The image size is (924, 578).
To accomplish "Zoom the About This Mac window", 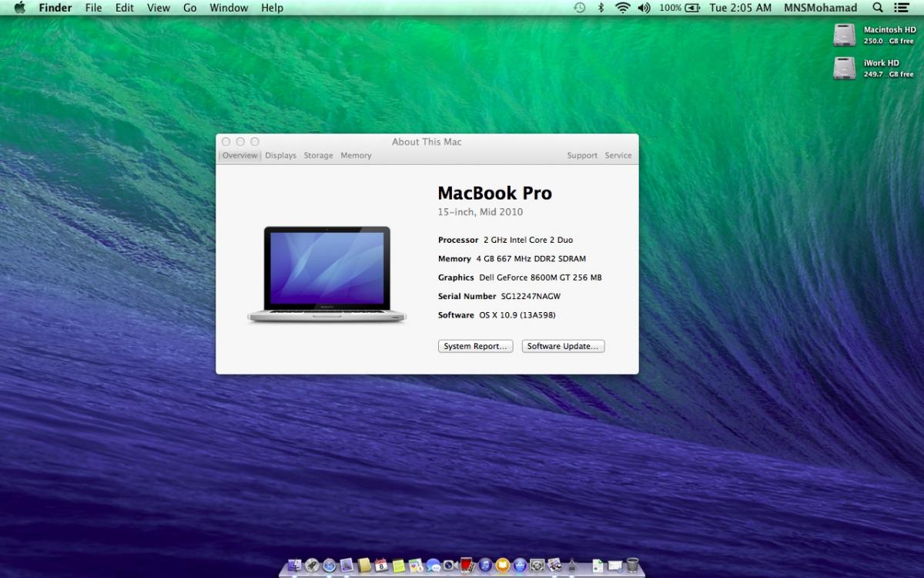I will coord(255,142).
